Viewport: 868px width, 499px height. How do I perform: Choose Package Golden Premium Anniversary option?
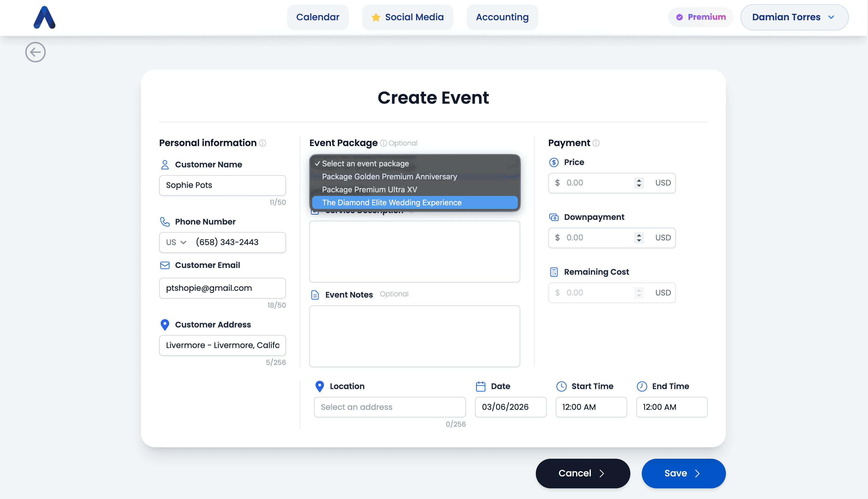pyautogui.click(x=389, y=176)
